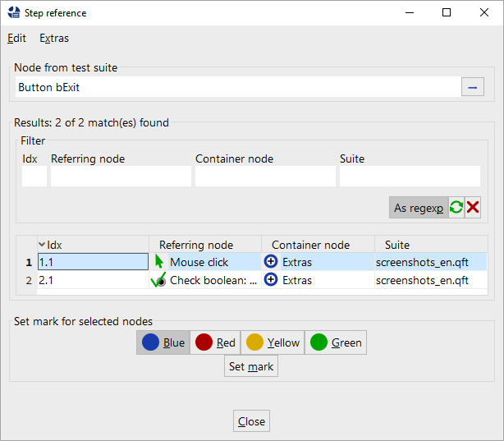Select the Green mark color
Viewport: 504px width, 441px height.
336,342
